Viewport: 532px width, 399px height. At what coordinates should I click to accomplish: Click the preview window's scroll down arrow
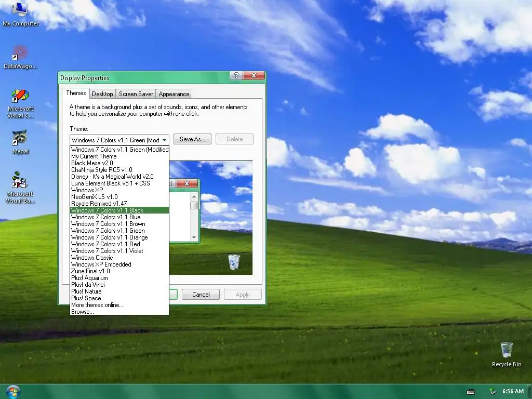[194, 237]
